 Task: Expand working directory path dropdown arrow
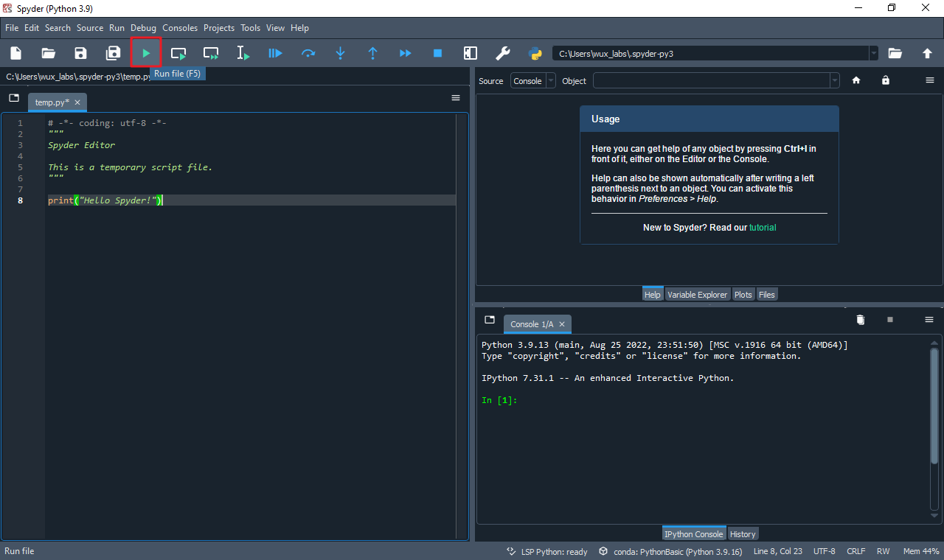874,53
